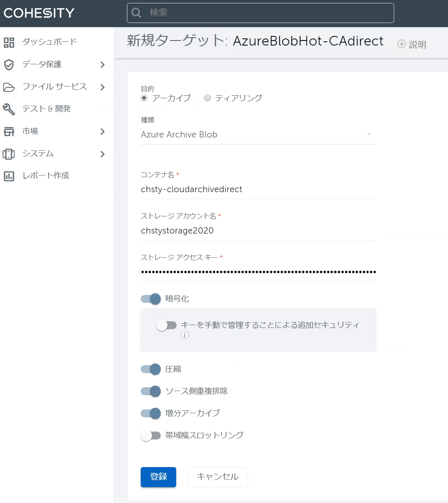This screenshot has width=448, height=503.
Task: Expand the 市場 menu chevron
Action: (x=103, y=132)
